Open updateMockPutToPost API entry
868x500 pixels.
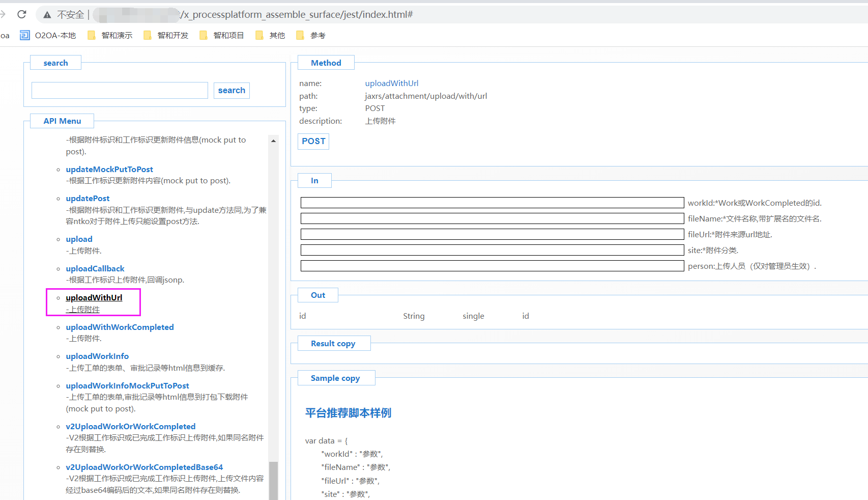109,169
